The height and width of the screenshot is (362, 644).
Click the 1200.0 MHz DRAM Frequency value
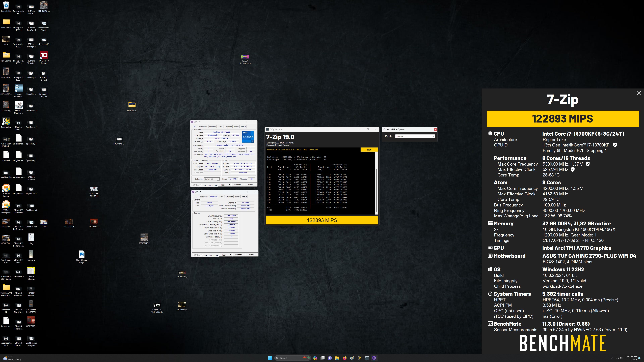tap(231, 216)
